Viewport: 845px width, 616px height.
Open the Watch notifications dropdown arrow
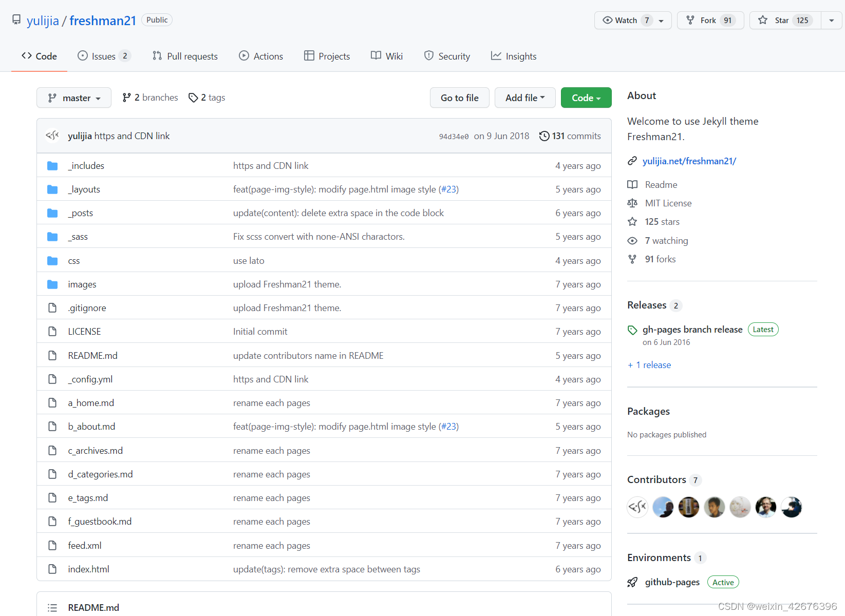[662, 21]
